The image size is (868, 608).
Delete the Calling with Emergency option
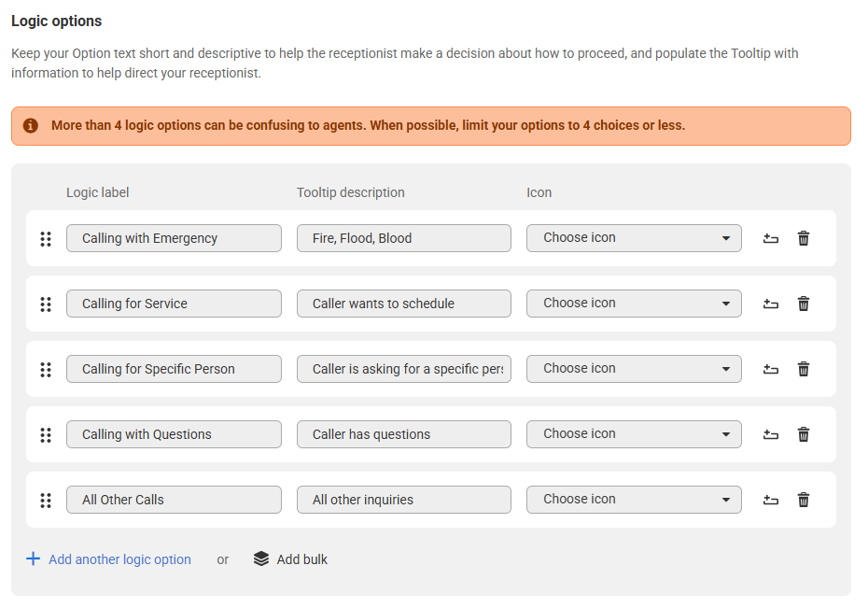click(804, 238)
